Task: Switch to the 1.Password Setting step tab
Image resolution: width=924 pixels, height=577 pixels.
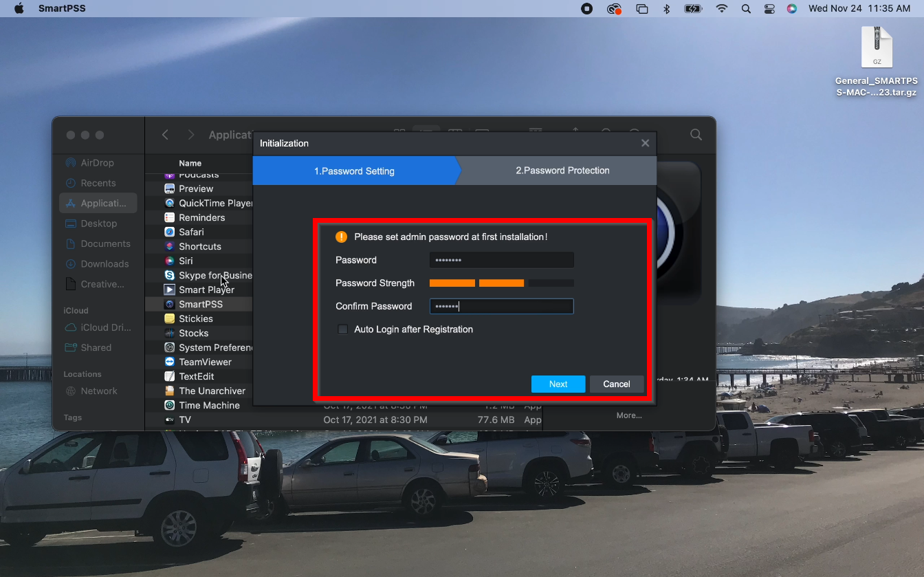Action: [354, 171]
